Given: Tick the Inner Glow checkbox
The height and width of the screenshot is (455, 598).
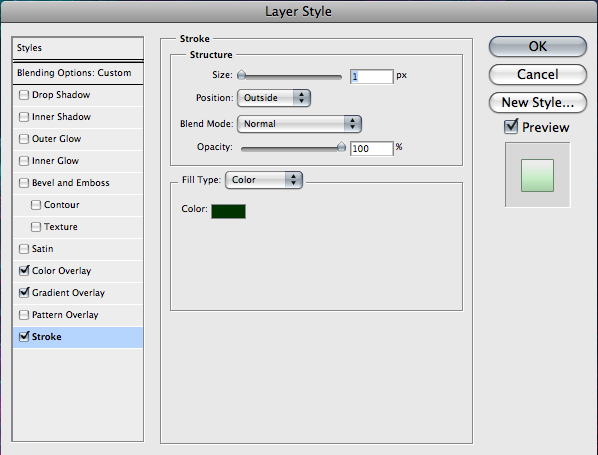Looking at the screenshot, I should [24, 161].
